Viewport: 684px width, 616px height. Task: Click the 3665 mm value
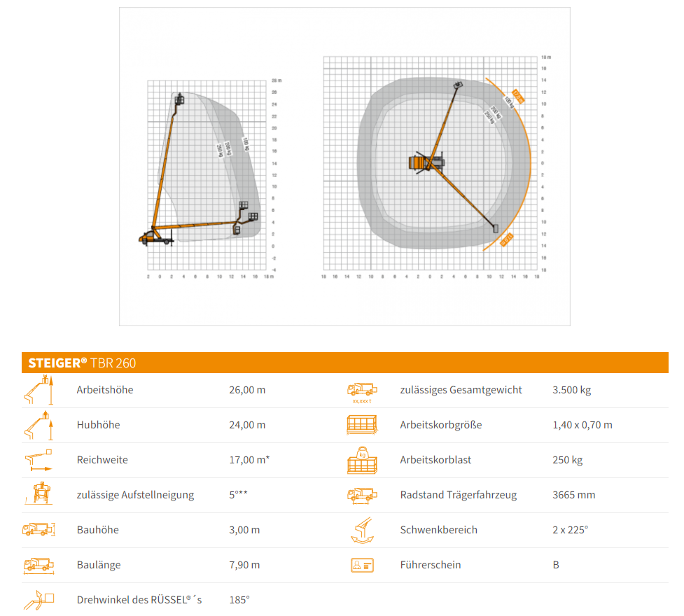(x=574, y=495)
